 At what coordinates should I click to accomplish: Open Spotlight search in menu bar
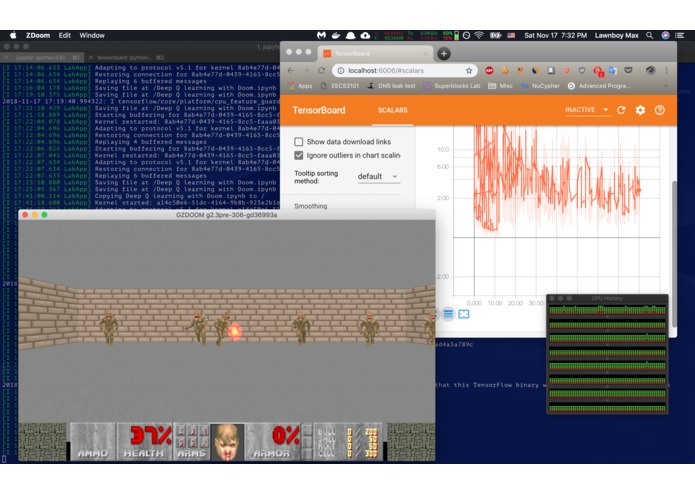click(649, 35)
